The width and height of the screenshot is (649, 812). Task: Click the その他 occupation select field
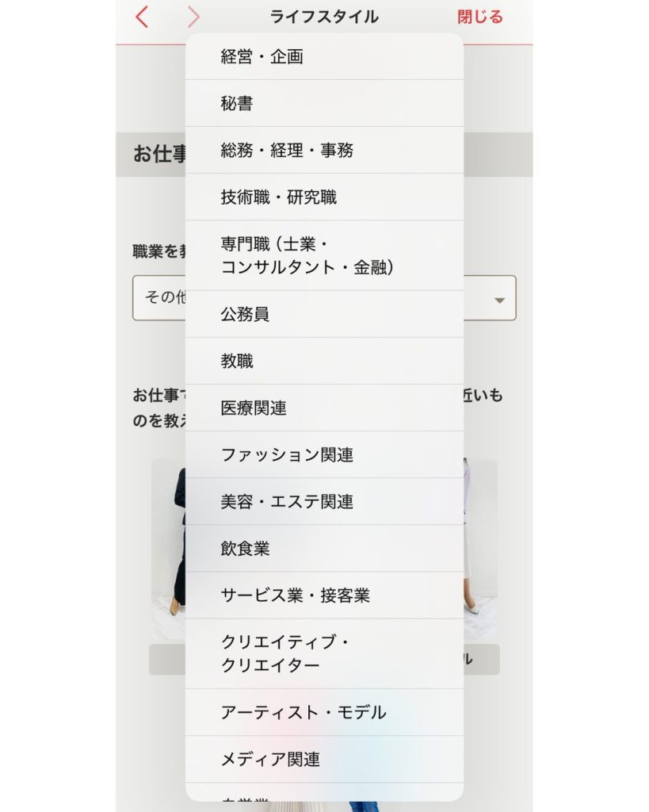click(160, 298)
